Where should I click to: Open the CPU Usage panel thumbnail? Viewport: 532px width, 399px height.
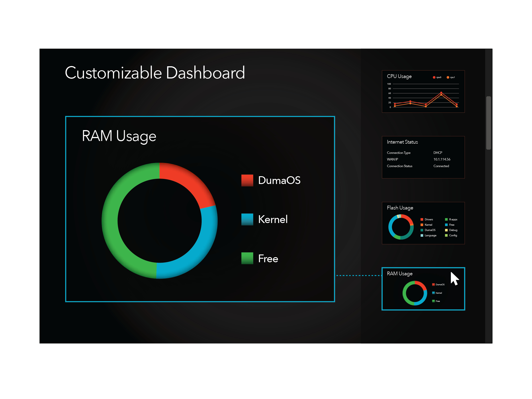click(x=423, y=91)
